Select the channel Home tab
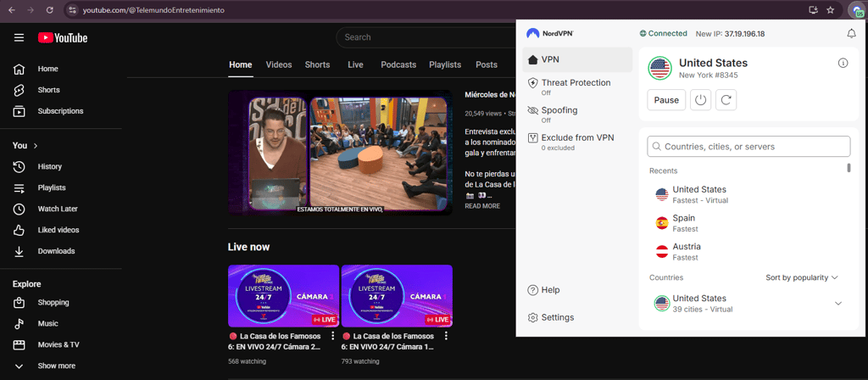Viewport: 868px width, 380px height. 241,64
